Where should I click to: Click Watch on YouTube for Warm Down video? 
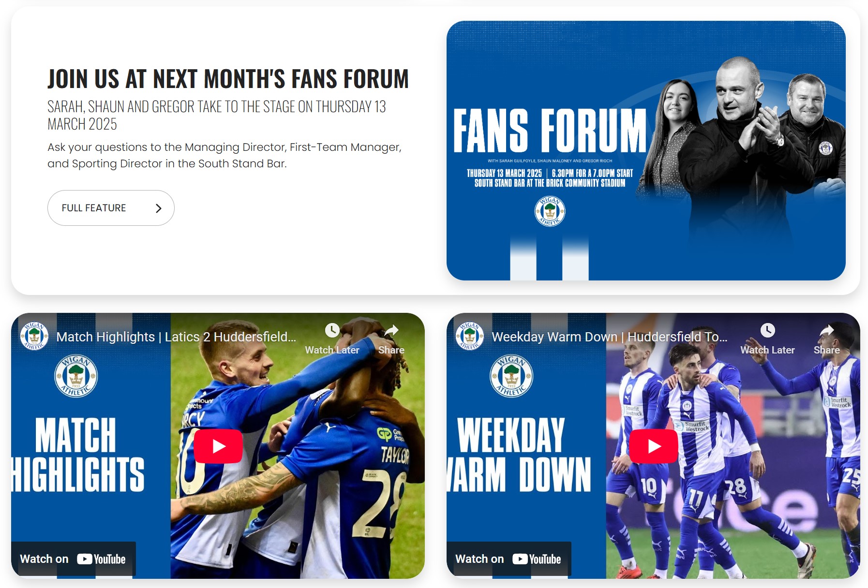(509, 559)
